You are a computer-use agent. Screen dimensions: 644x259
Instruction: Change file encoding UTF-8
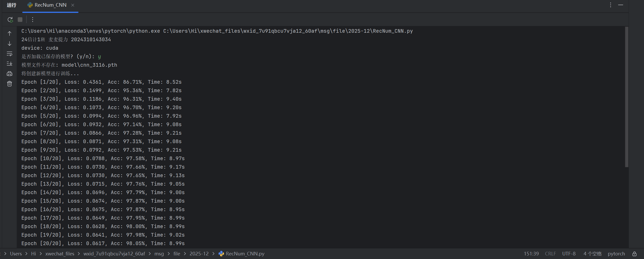point(569,254)
